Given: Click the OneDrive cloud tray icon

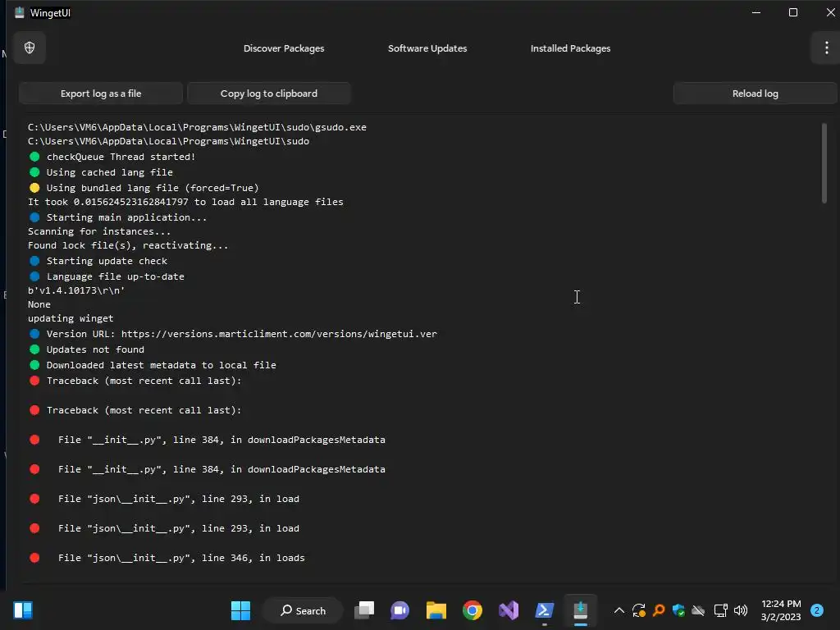Looking at the screenshot, I should [699, 610].
